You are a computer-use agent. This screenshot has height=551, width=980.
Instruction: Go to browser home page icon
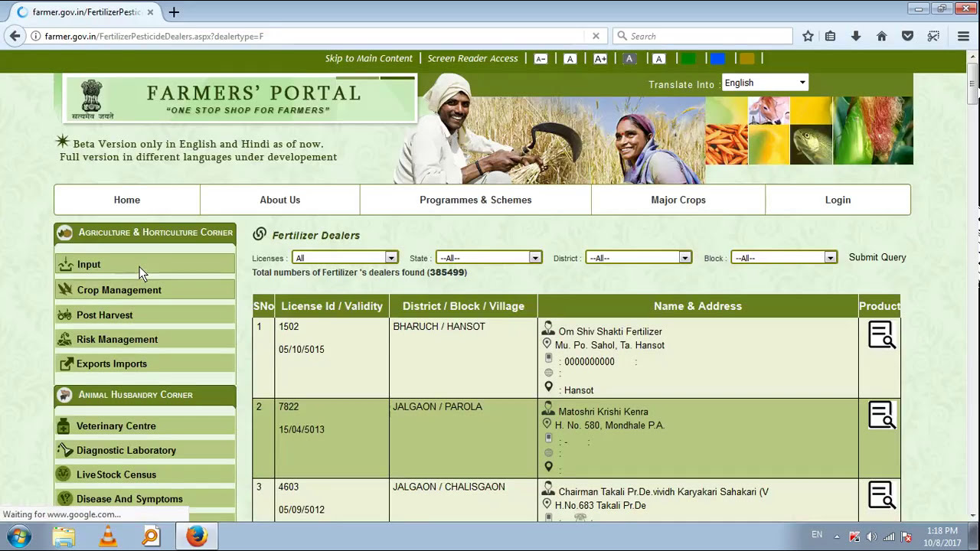coord(882,36)
